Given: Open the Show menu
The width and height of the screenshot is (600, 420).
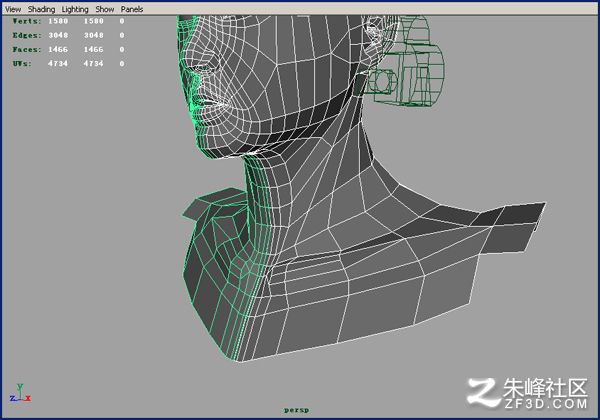Looking at the screenshot, I should [104, 9].
